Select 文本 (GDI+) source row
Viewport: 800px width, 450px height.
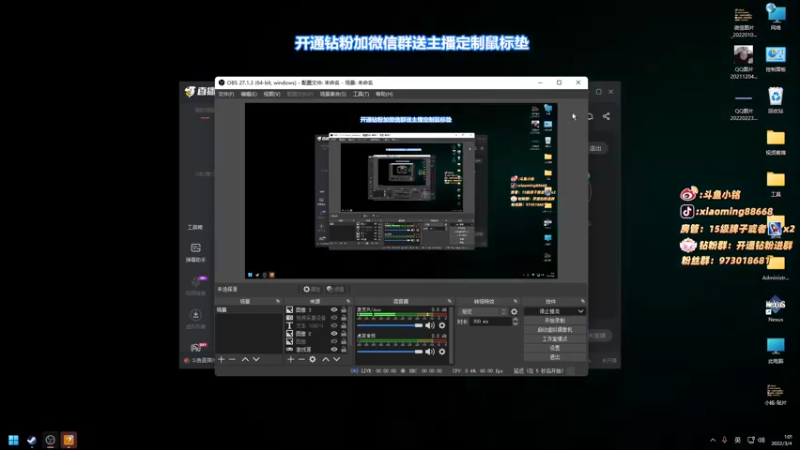pyautogui.click(x=316, y=326)
